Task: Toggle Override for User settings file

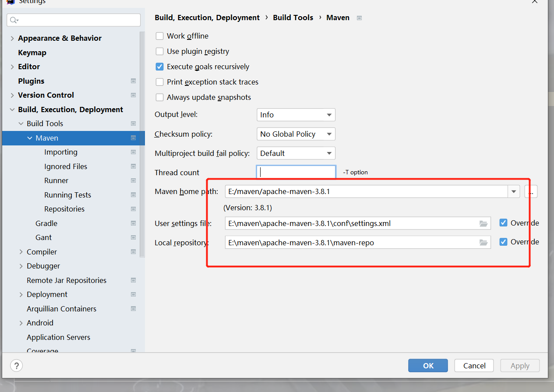Action: point(503,223)
